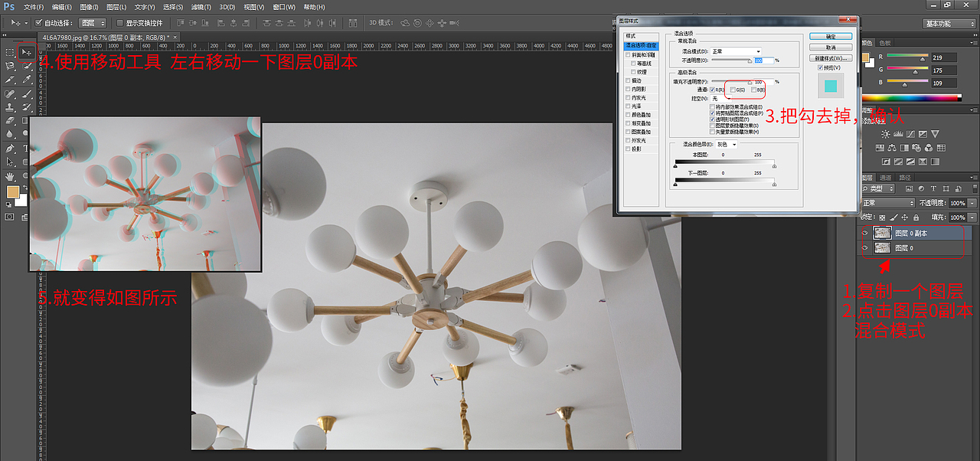Click the 图层 0 副本 layer thumbnail
Image resolution: width=980 pixels, height=461 pixels.
click(882, 234)
